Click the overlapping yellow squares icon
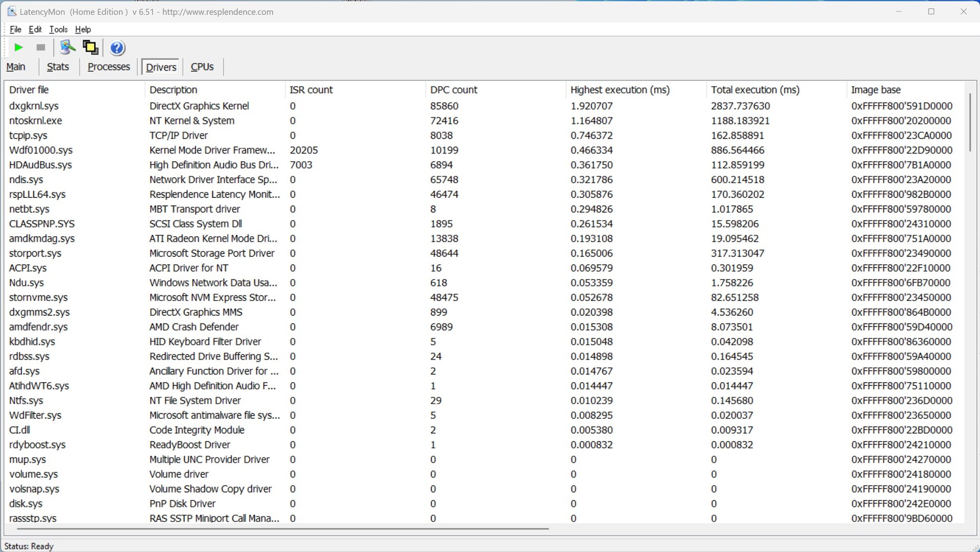 pos(90,47)
